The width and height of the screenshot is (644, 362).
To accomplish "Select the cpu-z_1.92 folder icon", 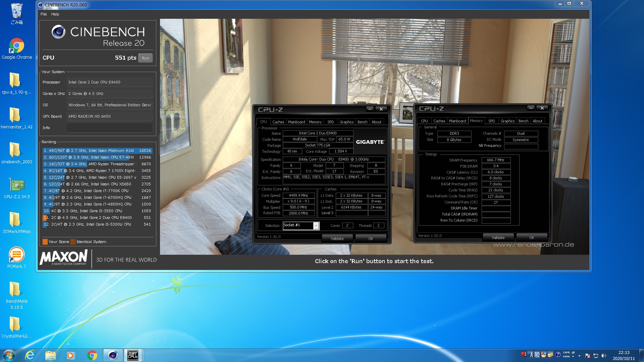I will pyautogui.click(x=16, y=83).
